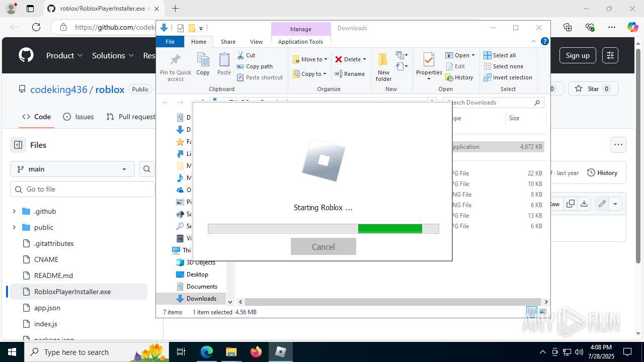The width and height of the screenshot is (644, 362).
Task: Click the Star button on GitHub
Action: point(593,89)
